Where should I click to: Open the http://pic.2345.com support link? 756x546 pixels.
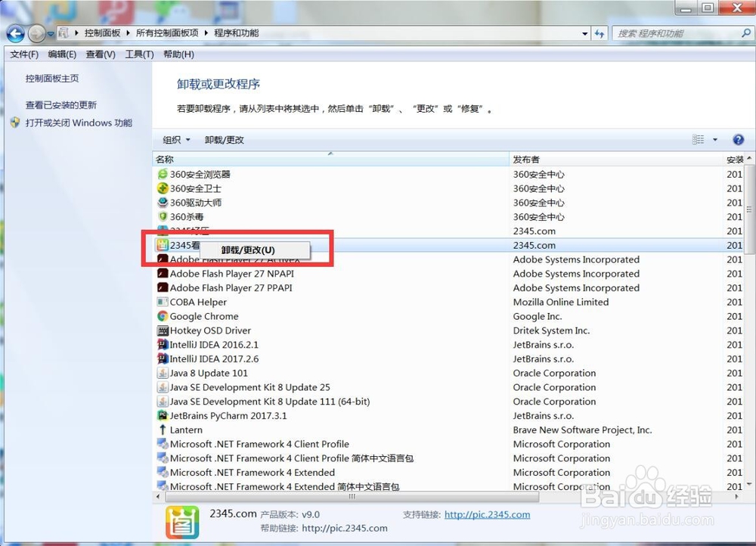487,515
